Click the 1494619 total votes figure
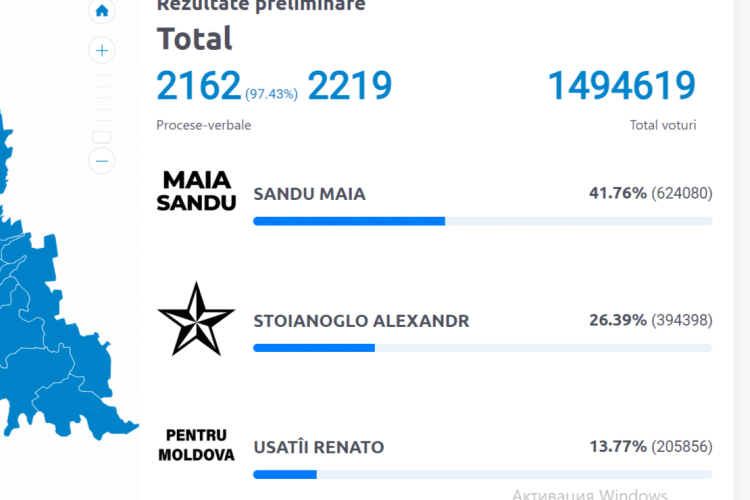The height and width of the screenshot is (500, 750). [621, 86]
